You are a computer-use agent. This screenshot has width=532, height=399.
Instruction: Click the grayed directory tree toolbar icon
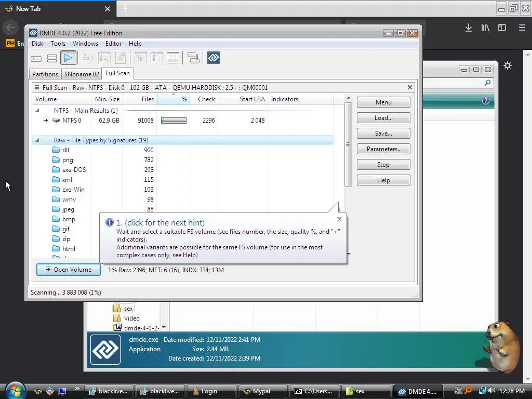(140, 58)
